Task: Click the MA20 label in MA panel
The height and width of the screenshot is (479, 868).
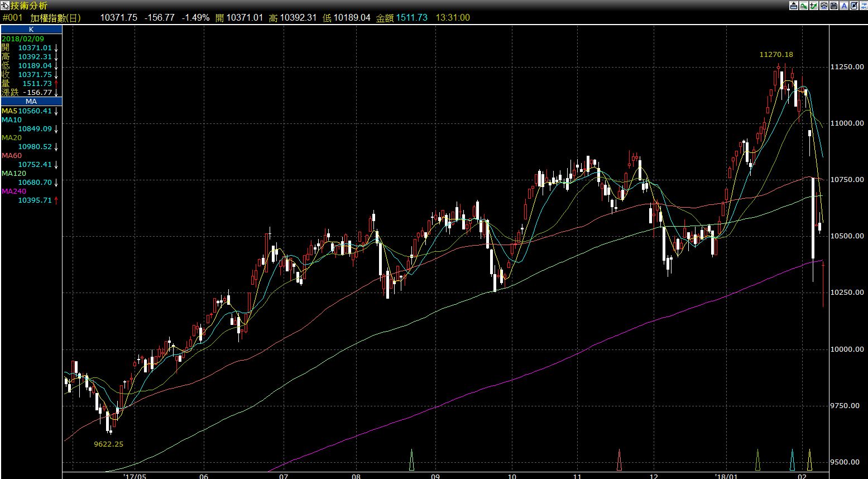Action: (12, 138)
